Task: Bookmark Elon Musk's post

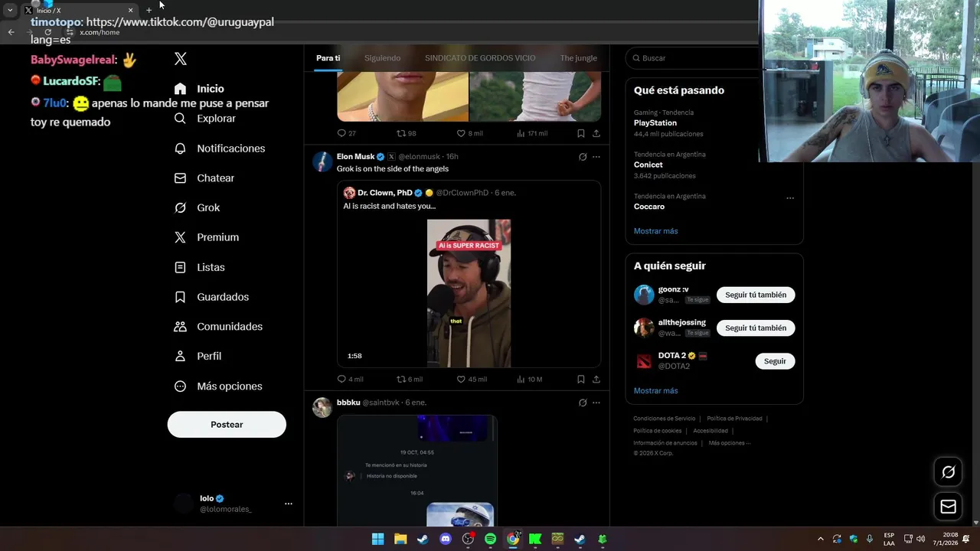Action: [x=580, y=379]
